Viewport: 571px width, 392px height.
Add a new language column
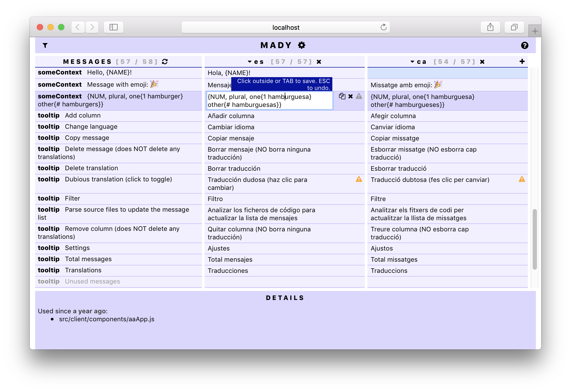coord(522,61)
